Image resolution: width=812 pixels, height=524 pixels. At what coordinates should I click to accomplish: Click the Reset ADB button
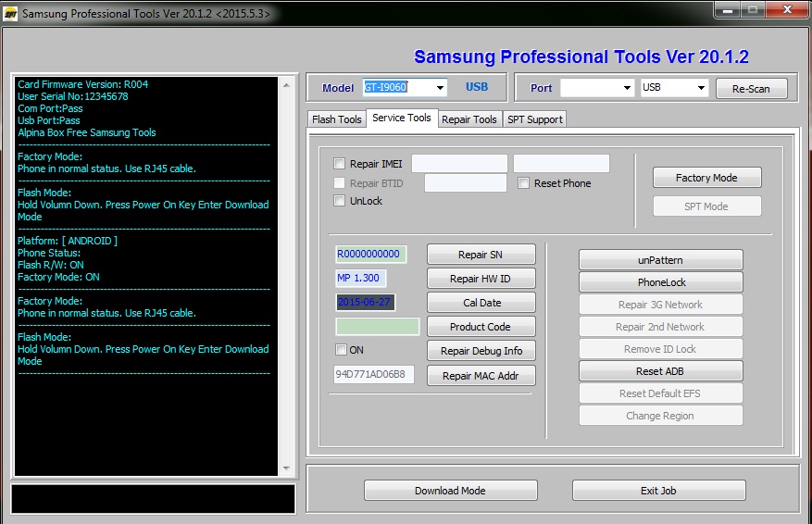(661, 371)
